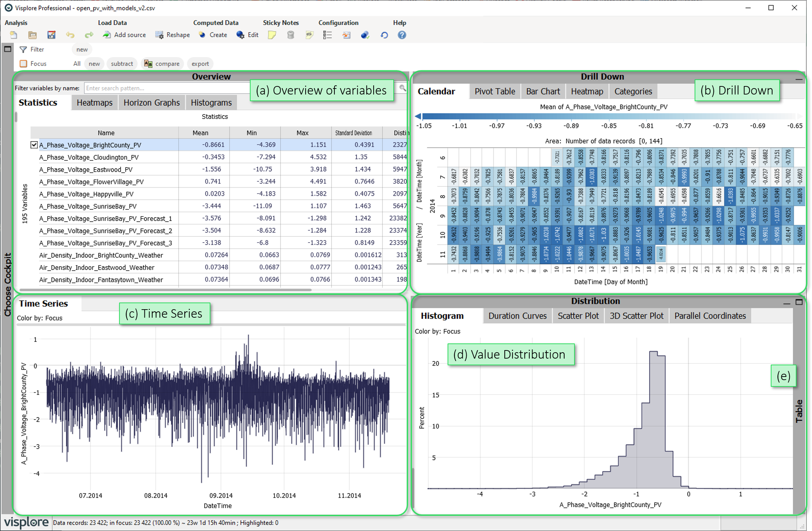Image resolution: width=812 pixels, height=531 pixels.
Task: Click the Add source button
Action: point(124,35)
